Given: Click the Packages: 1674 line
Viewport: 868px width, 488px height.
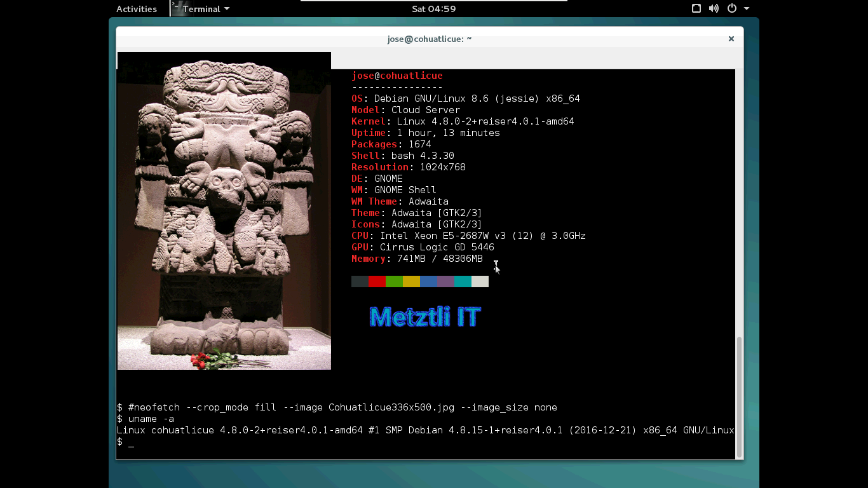Looking at the screenshot, I should (x=391, y=144).
